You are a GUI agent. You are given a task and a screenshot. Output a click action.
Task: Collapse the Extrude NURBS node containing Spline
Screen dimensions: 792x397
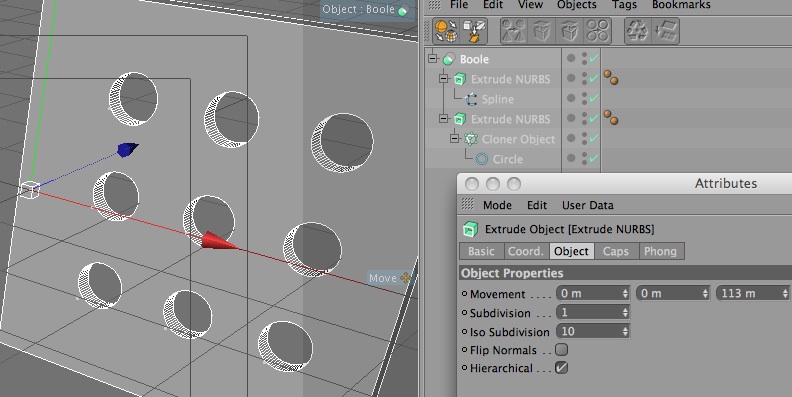point(443,78)
